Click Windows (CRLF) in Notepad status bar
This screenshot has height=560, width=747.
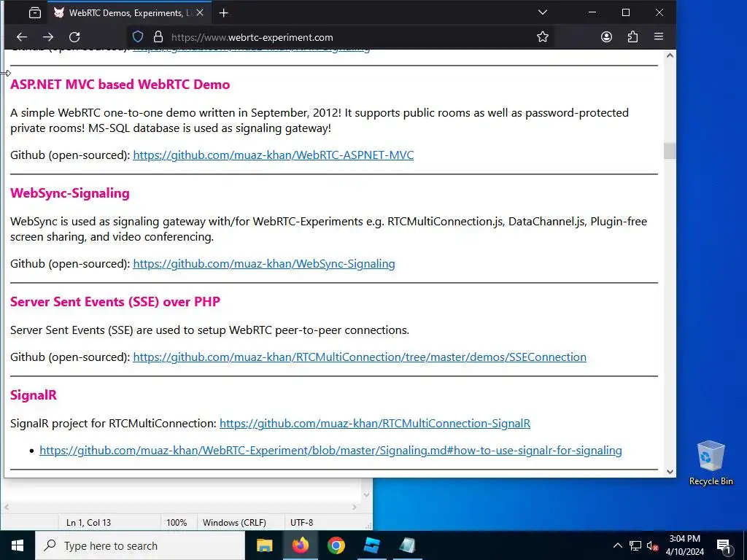(x=234, y=522)
